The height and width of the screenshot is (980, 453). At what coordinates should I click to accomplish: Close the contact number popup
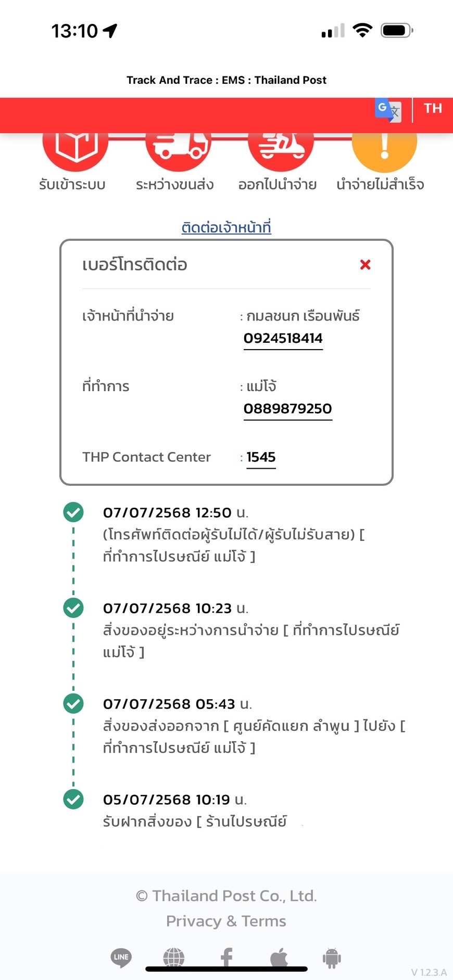point(366,265)
